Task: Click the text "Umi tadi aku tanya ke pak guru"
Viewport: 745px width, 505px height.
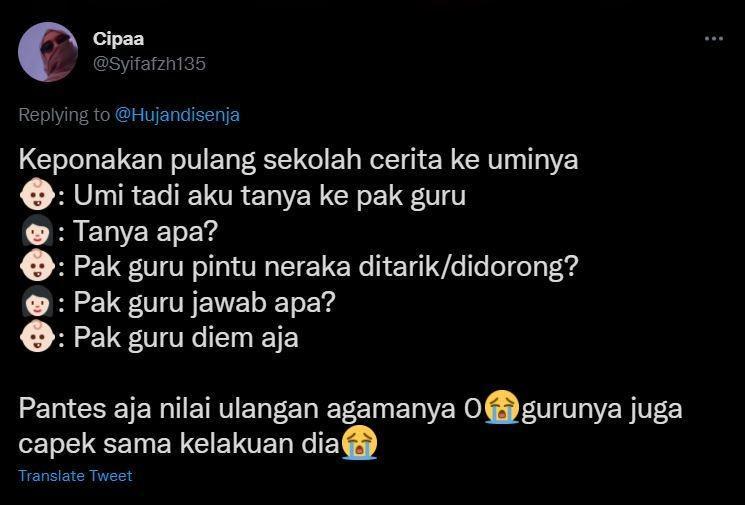Action: point(269,196)
